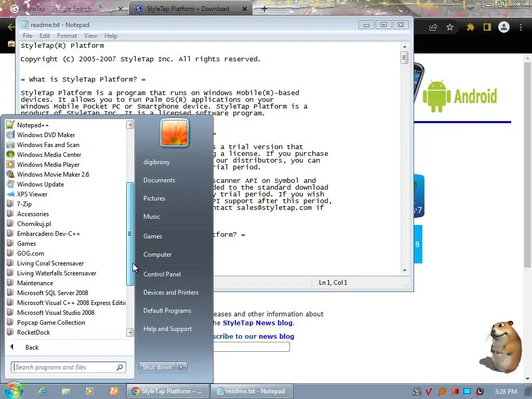The width and height of the screenshot is (532, 399).
Task: Open Games in Start menu right pane
Action: [153, 236]
